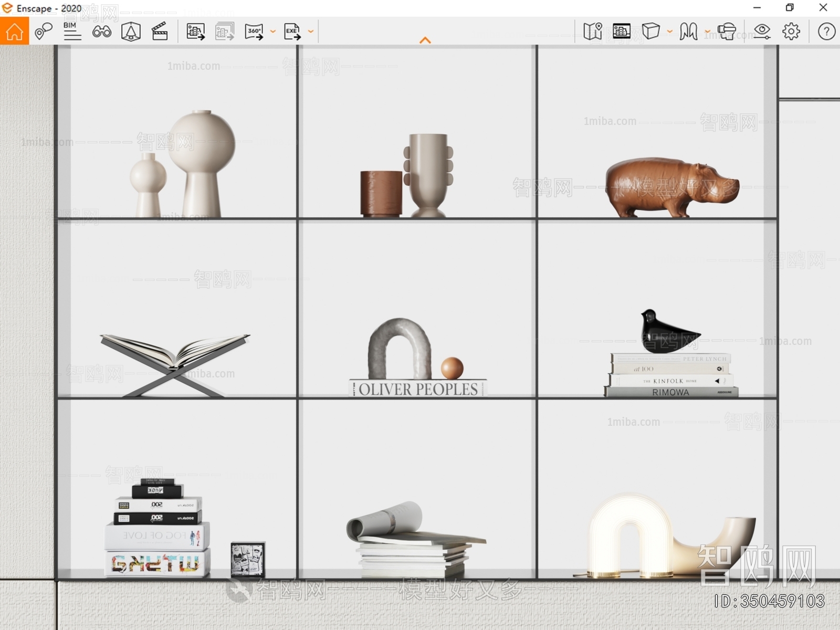Open the mini map icon

coord(593,31)
